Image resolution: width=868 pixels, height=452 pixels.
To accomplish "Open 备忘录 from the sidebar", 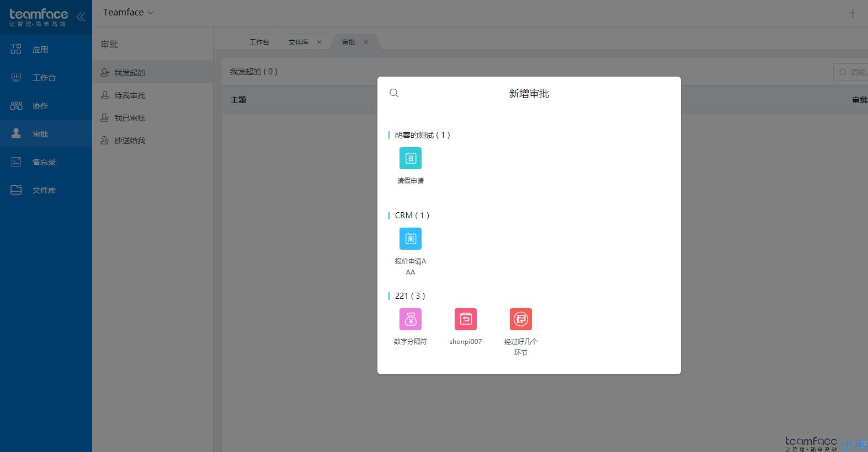I will (44, 162).
